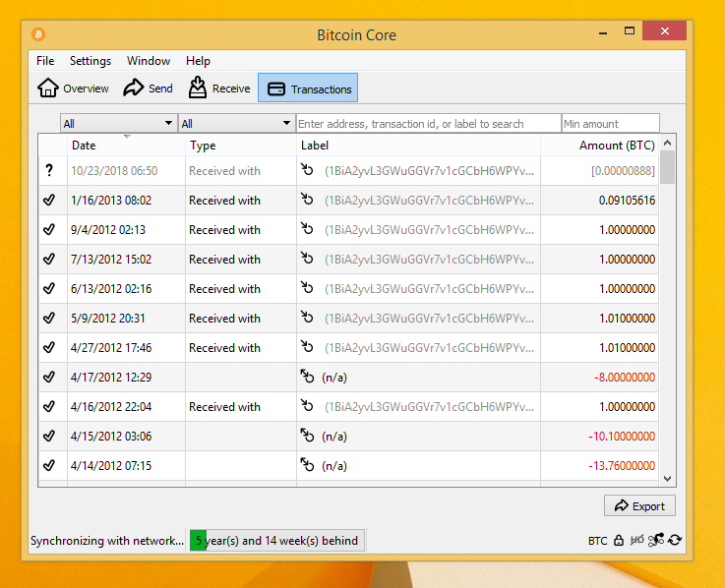The image size is (725, 588).
Task: Click the sync progress bar
Action: pyautogui.click(x=277, y=540)
